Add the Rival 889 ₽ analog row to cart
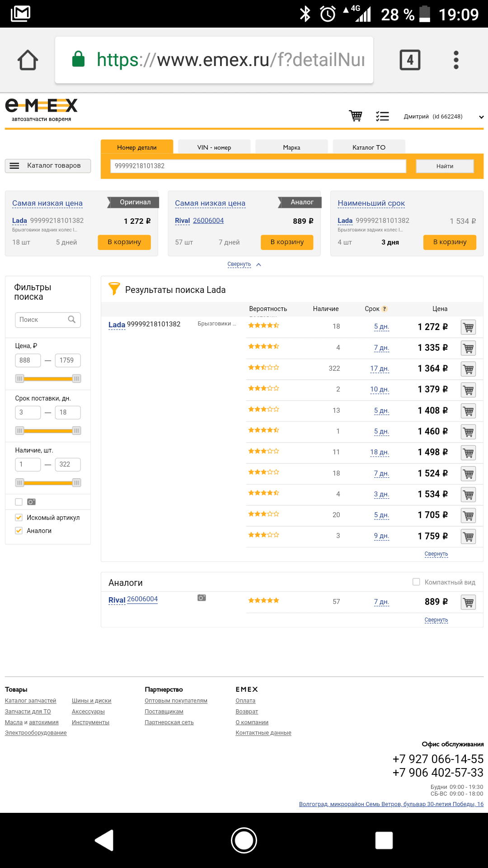The height and width of the screenshot is (868, 488). [468, 602]
